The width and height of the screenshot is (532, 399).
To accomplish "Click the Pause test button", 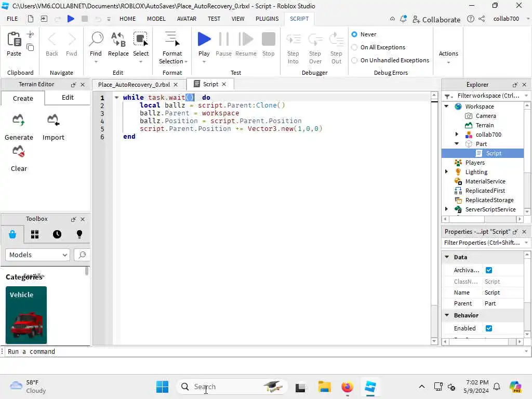I will coord(223,39).
